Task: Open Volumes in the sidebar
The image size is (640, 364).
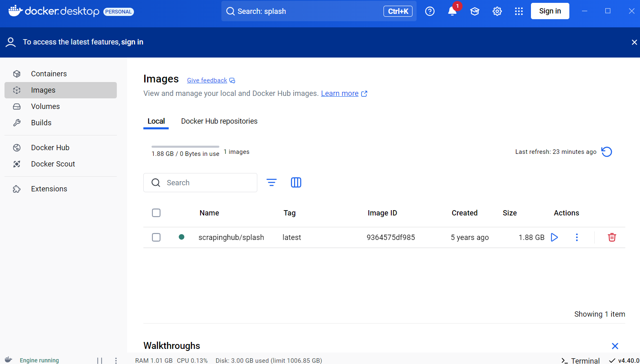Action: point(60,107)
